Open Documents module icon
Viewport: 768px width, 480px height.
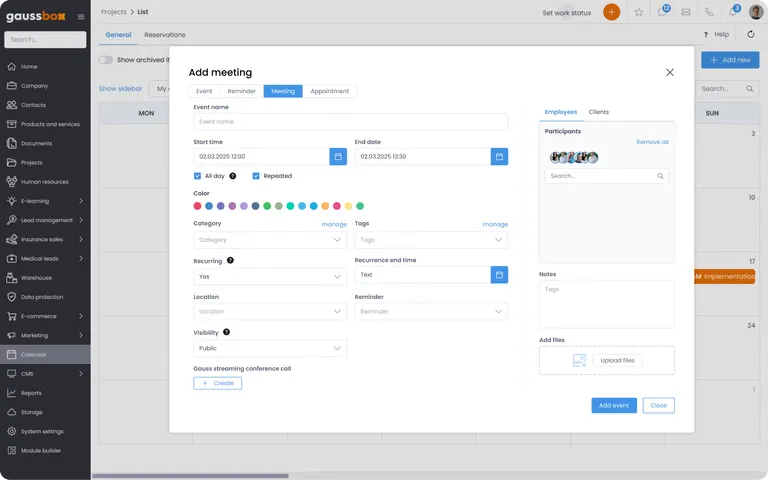click(x=12, y=143)
